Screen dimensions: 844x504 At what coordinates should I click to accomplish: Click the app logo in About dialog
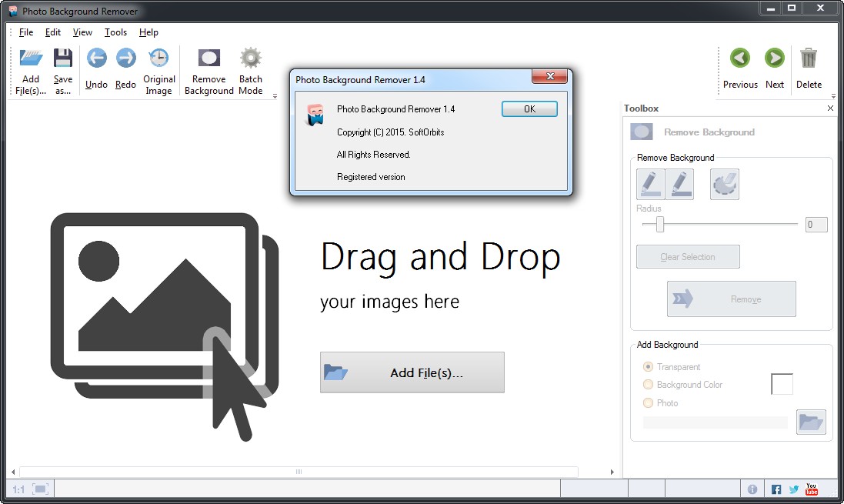point(315,115)
